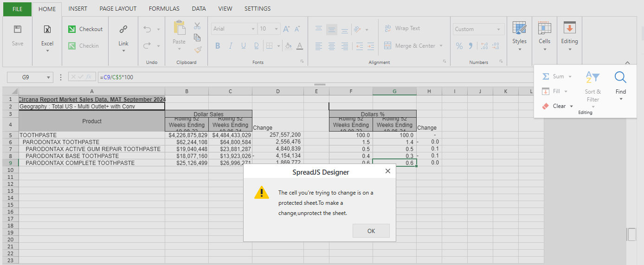Toggle align text right
Viewport: 644px width, 265px height.
[345, 46]
